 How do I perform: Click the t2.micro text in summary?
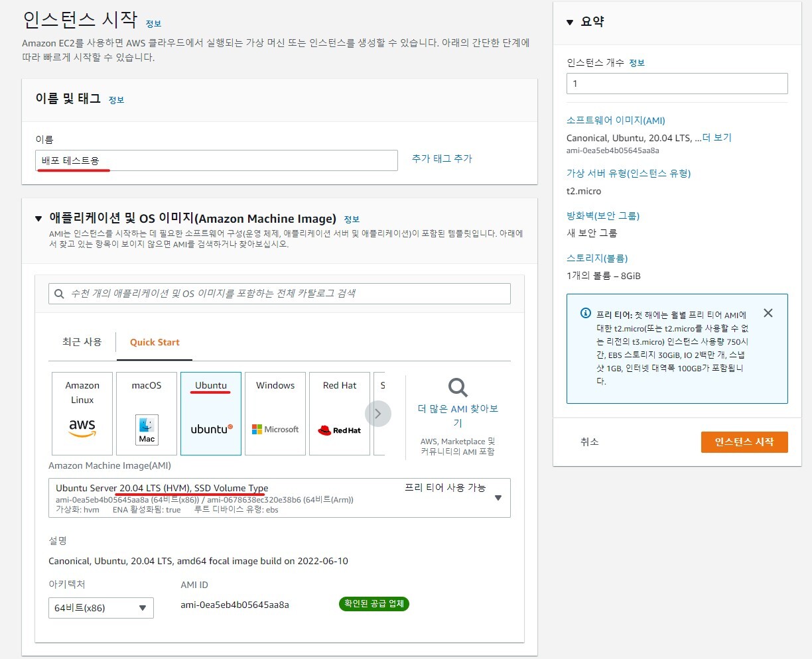584,191
